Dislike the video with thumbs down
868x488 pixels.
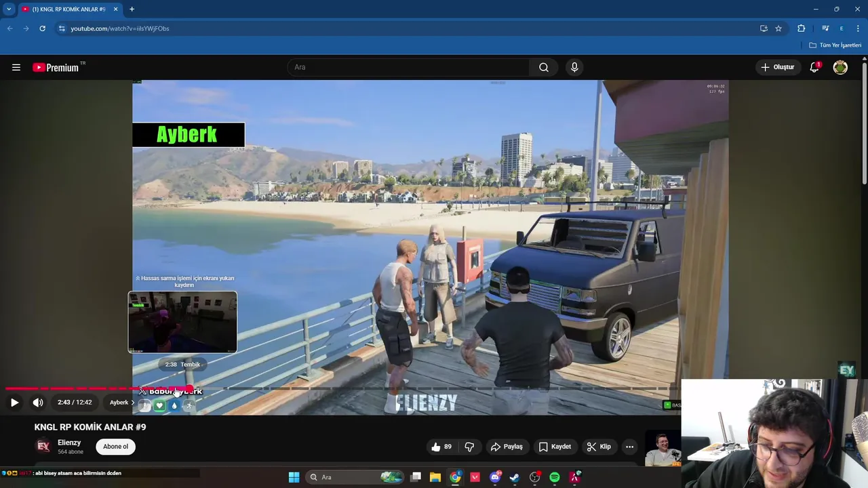(469, 447)
